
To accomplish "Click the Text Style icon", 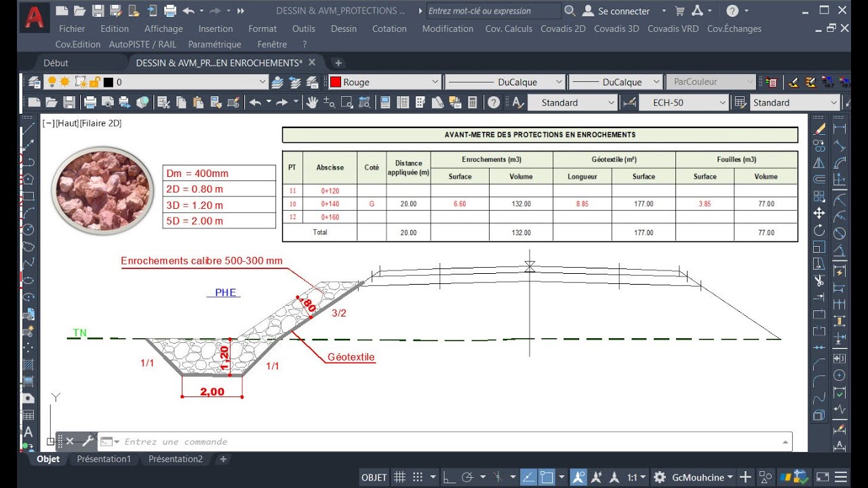I will point(518,102).
